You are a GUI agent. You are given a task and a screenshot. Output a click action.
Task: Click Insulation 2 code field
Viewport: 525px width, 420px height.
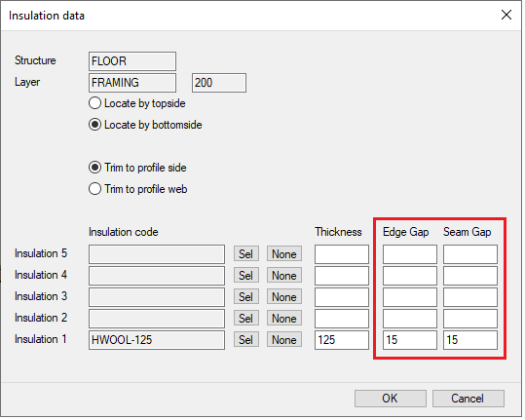[x=157, y=319]
